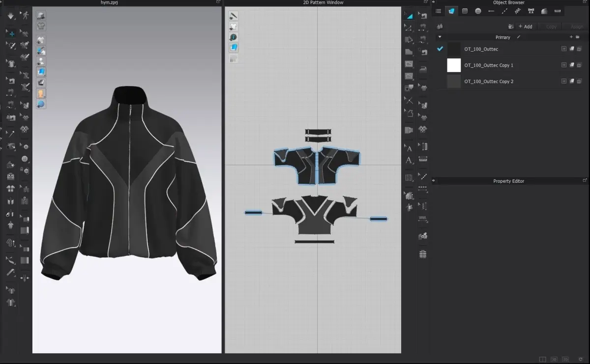The height and width of the screenshot is (364, 590).
Task: Open the Scene list tab in Object Browser
Action: 439,11
